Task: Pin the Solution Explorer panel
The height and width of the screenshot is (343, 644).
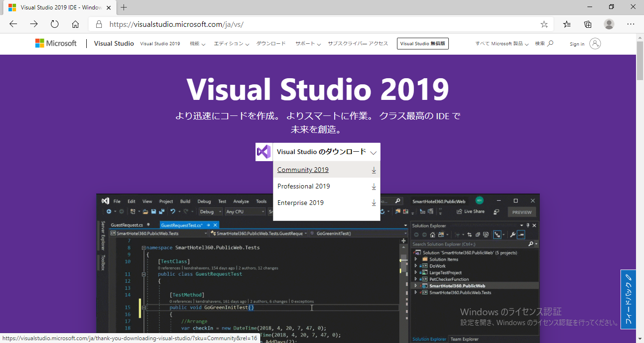Action: (528, 225)
